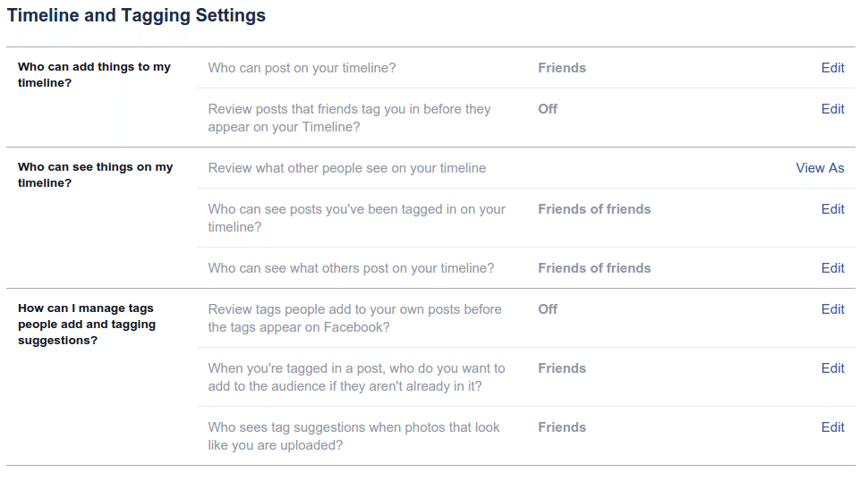
Task: Edit who sees posts you've been tagged in
Action: [832, 209]
